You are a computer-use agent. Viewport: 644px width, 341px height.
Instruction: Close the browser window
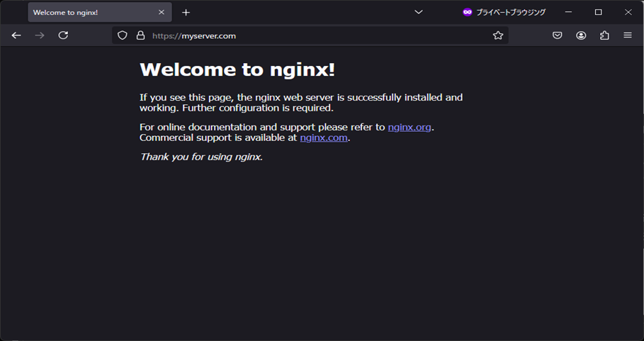628,12
